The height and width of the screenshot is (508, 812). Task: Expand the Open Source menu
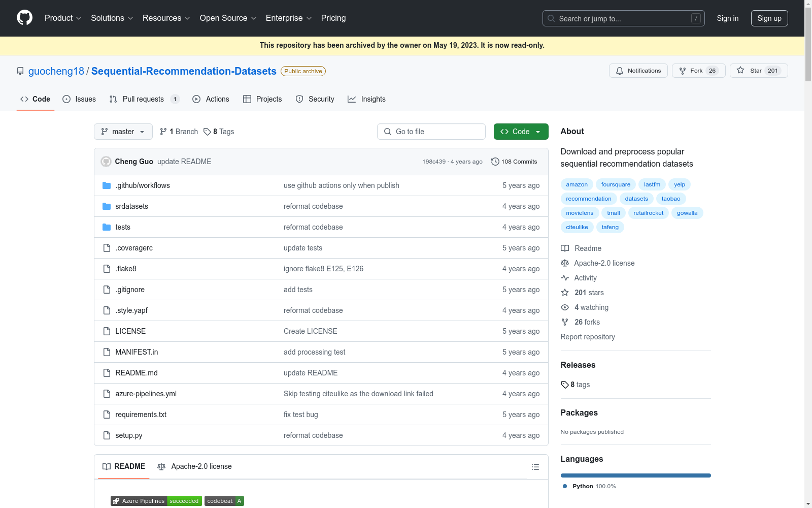coord(228,18)
